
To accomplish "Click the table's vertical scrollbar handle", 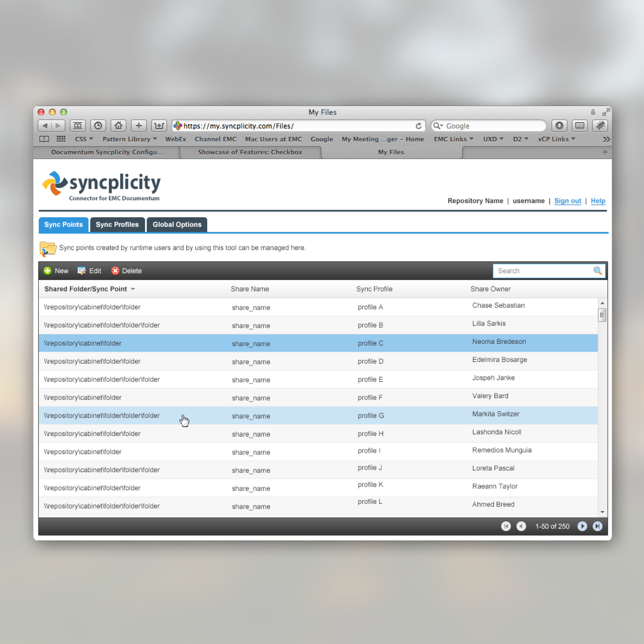I will coord(602,315).
